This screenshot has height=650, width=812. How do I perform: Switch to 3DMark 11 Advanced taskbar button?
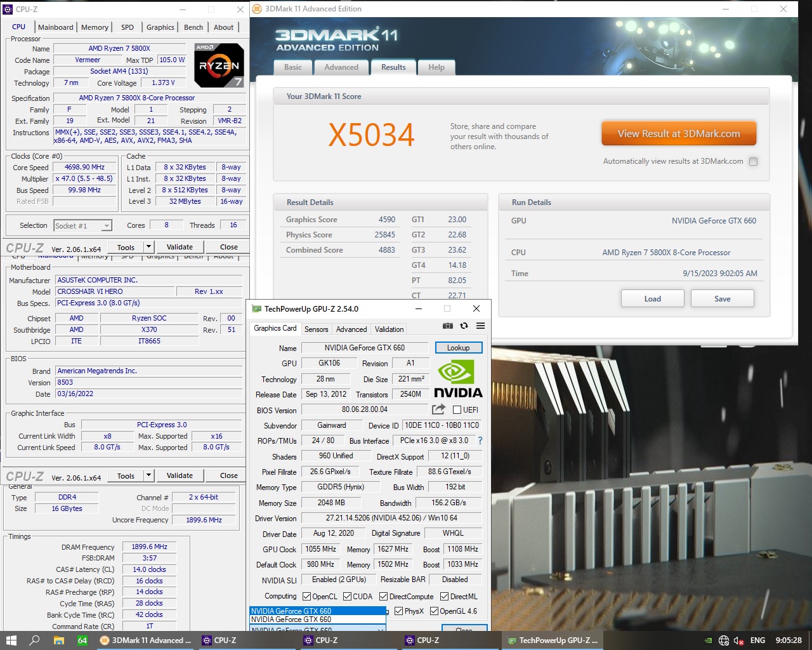[x=146, y=640]
